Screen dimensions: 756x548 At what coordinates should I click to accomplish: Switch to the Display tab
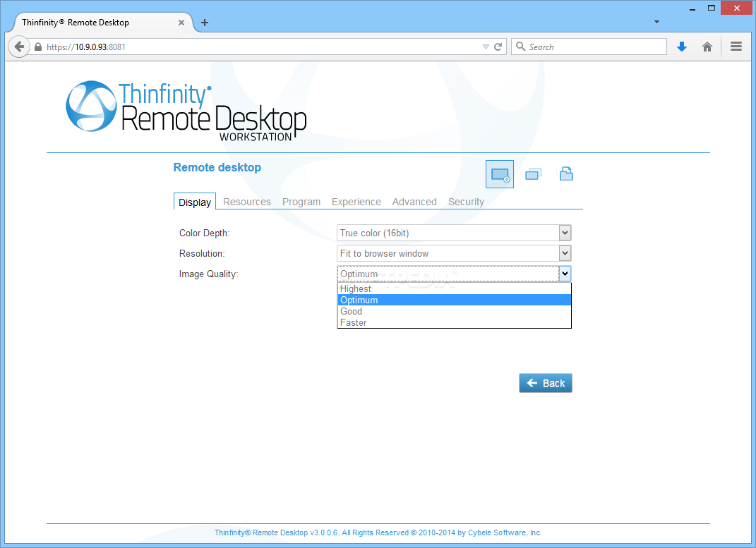[x=195, y=202]
